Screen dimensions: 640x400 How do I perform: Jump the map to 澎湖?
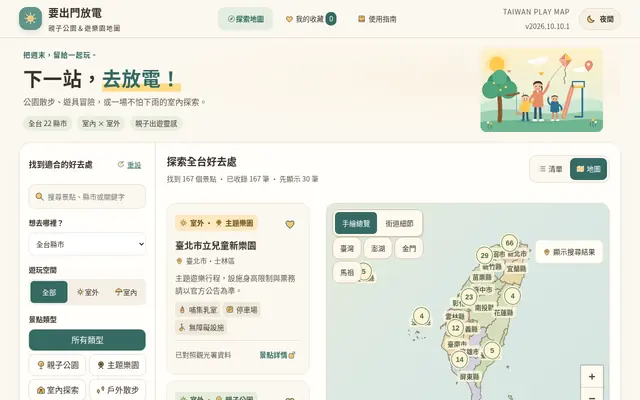click(x=378, y=248)
